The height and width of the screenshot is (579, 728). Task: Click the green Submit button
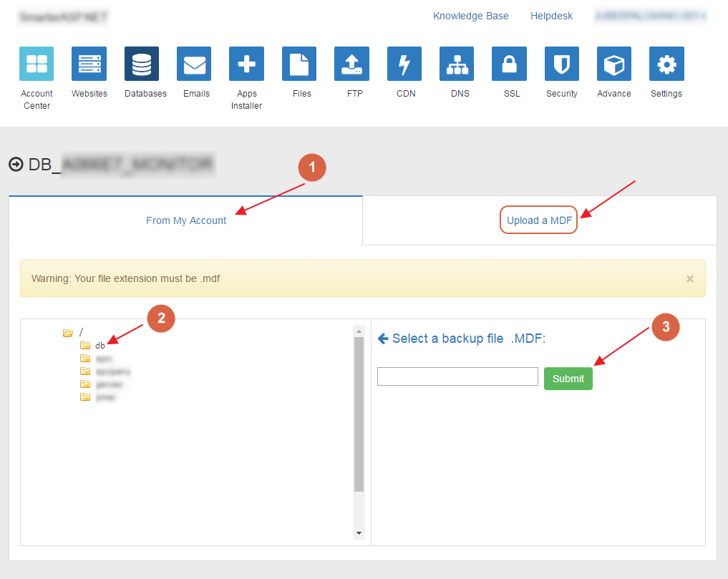568,379
